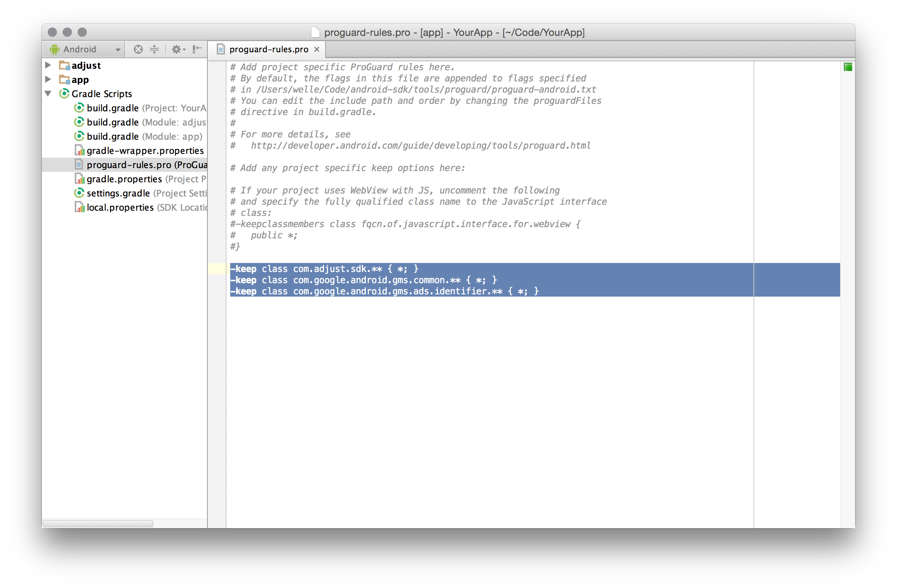Collapse the Gradle Scripts node
The height and width of the screenshot is (588, 897).
tap(48, 93)
